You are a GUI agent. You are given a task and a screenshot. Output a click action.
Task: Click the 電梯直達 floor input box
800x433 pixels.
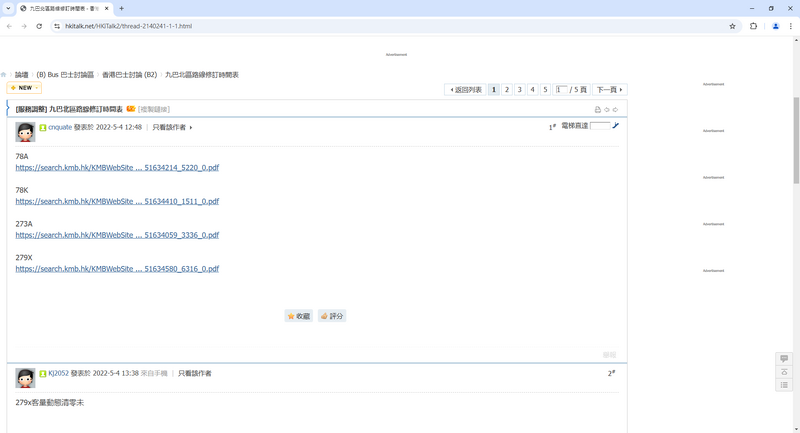coord(600,126)
